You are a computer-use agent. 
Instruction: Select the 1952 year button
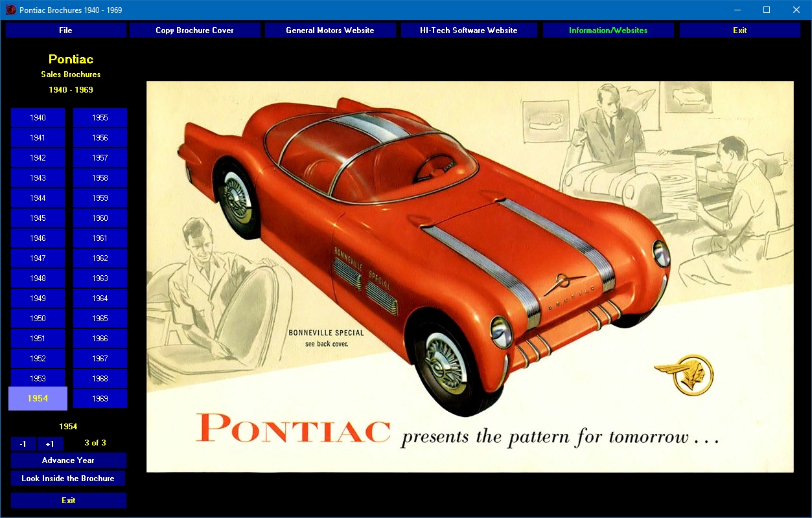38,359
